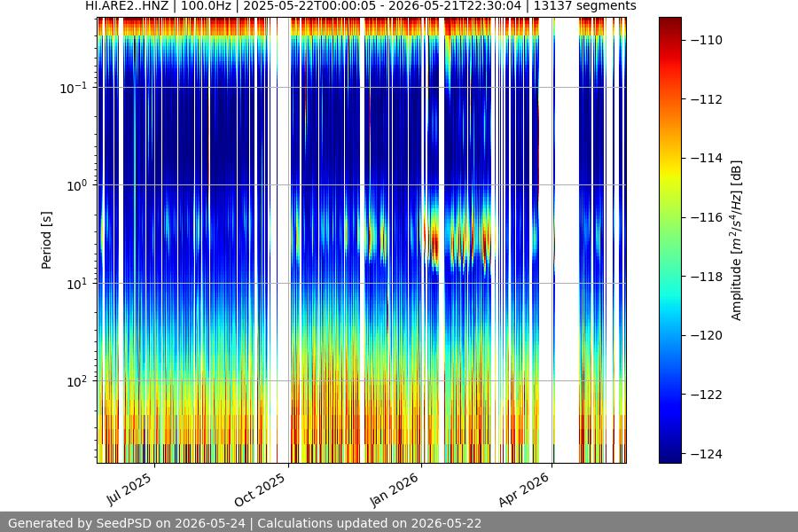Click the amplitude colorbar gradient
The height and width of the screenshot is (532, 798).
pyautogui.click(x=669, y=240)
